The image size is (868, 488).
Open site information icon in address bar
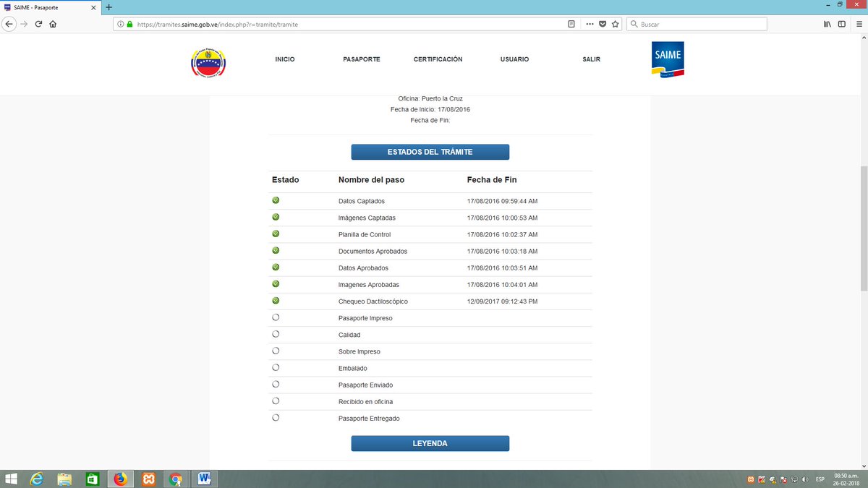(x=120, y=24)
